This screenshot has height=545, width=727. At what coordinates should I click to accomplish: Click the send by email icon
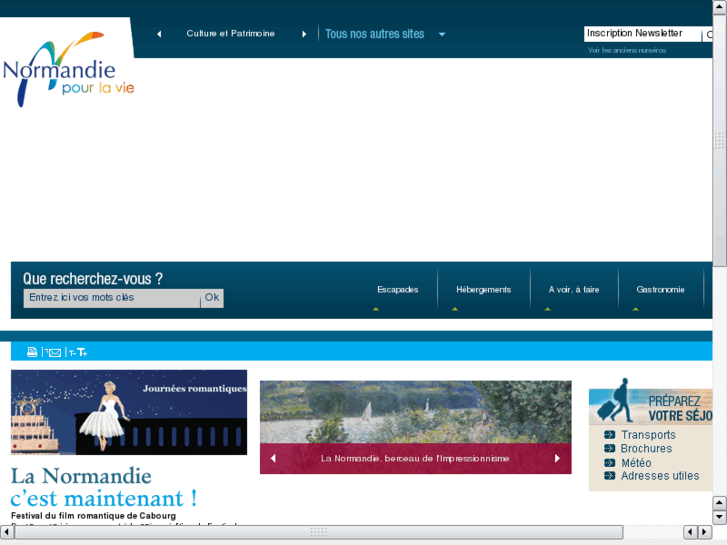[53, 353]
